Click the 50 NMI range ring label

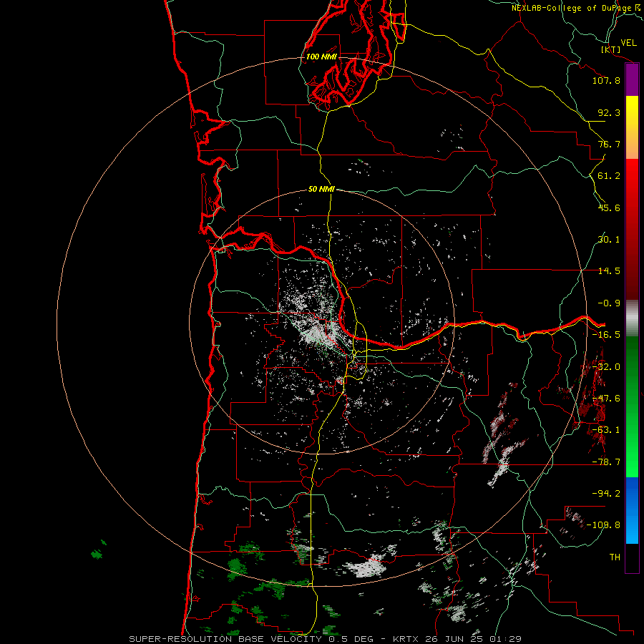pos(321,190)
